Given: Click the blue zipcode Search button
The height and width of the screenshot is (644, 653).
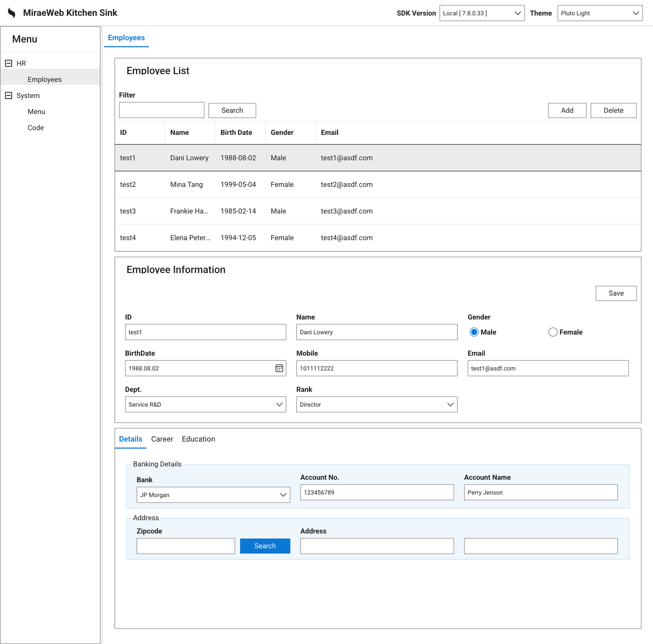Looking at the screenshot, I should click(265, 546).
